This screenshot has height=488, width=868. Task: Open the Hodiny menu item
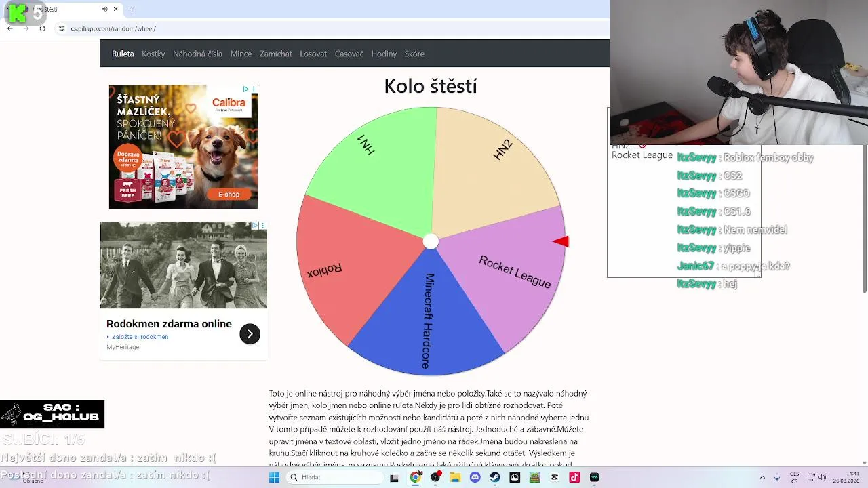pyautogui.click(x=384, y=54)
